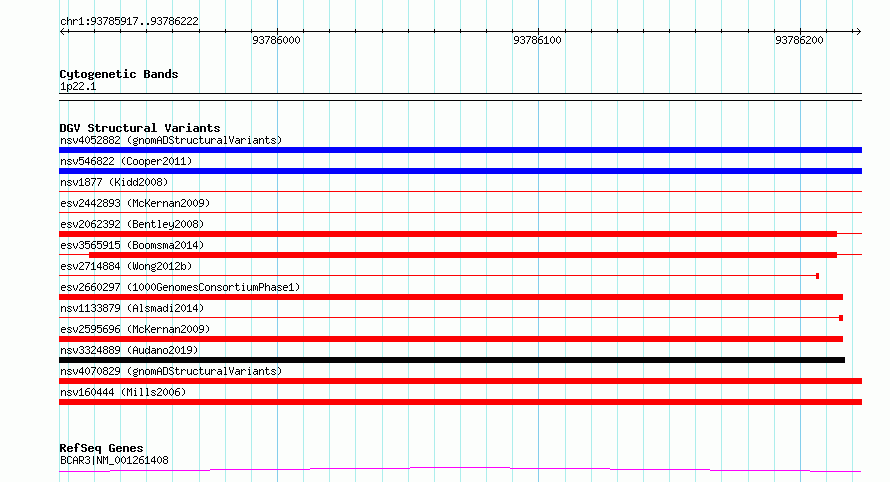Click the red bar for nsv4070829

pyautogui.click(x=460, y=381)
